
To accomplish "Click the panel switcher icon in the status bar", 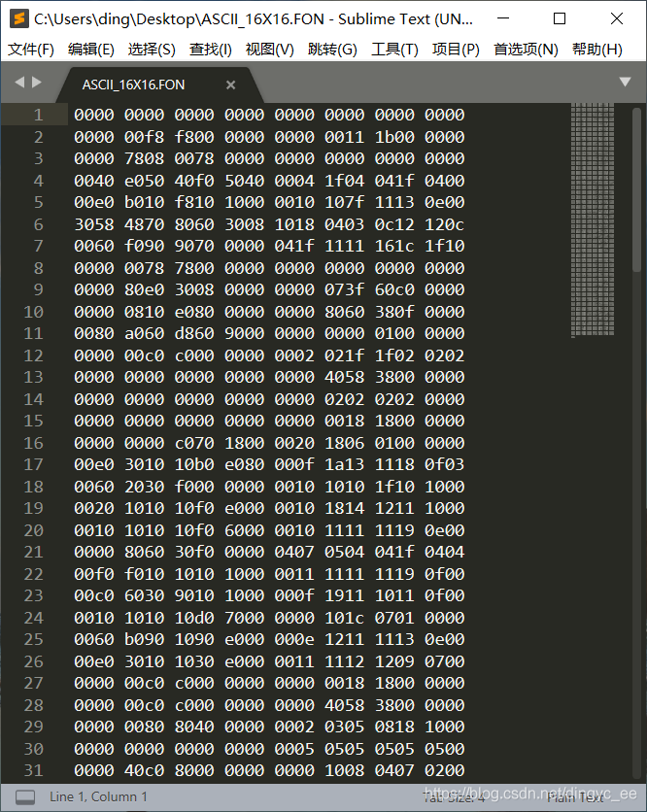I will 25,797.
